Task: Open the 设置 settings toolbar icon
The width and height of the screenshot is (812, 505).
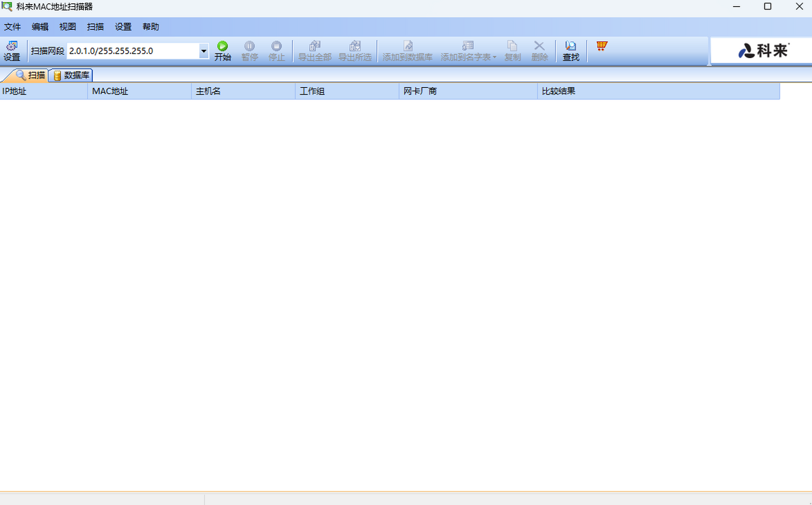Action: 12,51
